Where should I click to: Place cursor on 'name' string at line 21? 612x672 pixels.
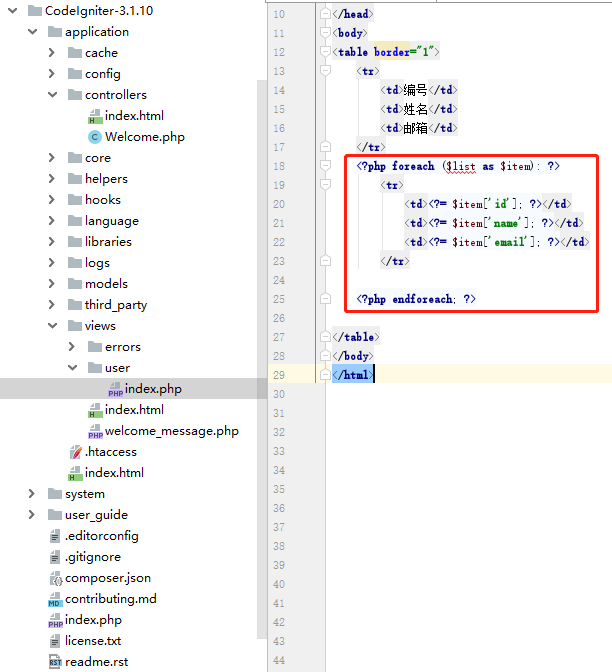coord(507,223)
